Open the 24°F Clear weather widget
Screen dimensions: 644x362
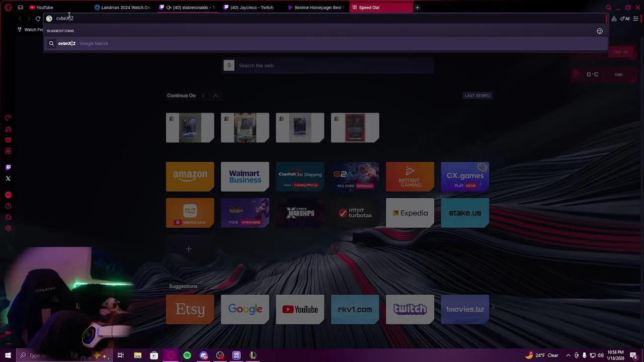pyautogui.click(x=542, y=355)
